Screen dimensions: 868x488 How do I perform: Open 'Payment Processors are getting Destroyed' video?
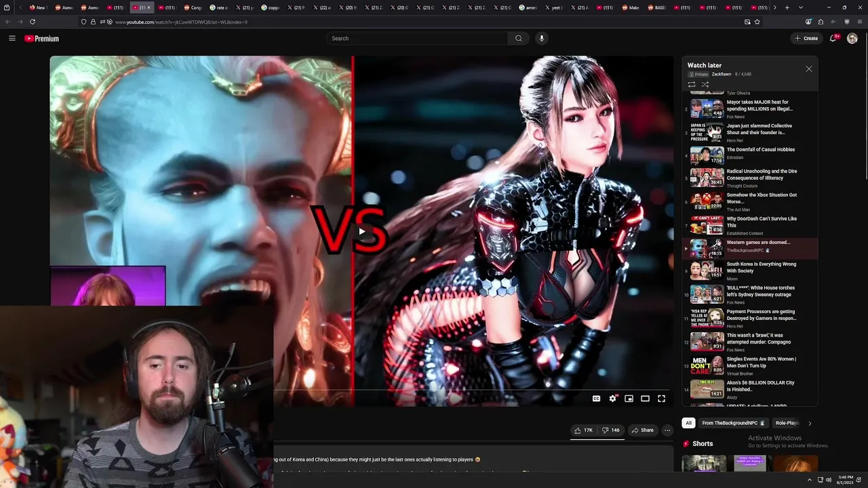[x=750, y=318]
